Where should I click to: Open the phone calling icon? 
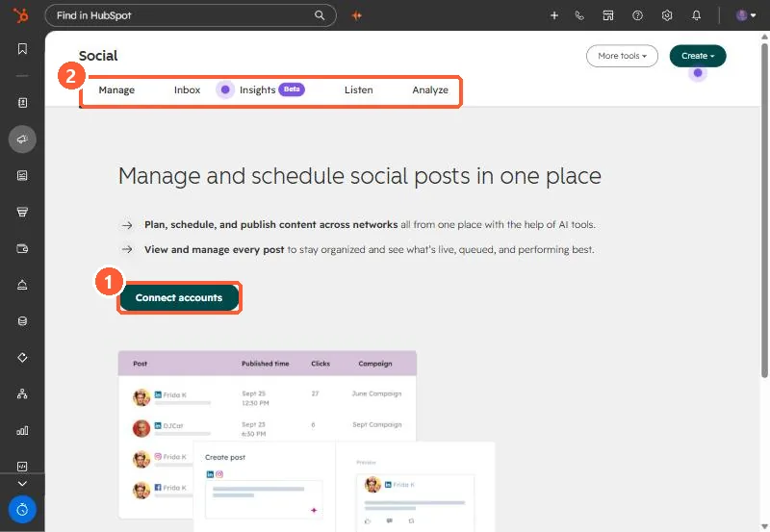coord(579,15)
